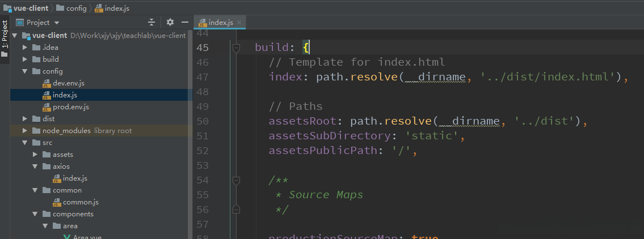Close the index.js editor tab
Viewport: 644px width, 239px height.
tap(240, 23)
